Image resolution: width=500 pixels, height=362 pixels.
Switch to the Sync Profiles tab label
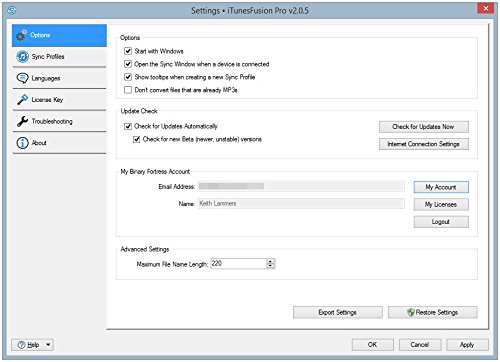[48, 57]
